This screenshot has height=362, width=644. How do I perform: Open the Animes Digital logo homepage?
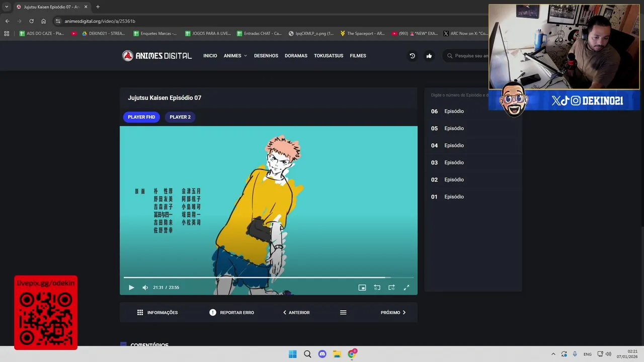coord(157,56)
